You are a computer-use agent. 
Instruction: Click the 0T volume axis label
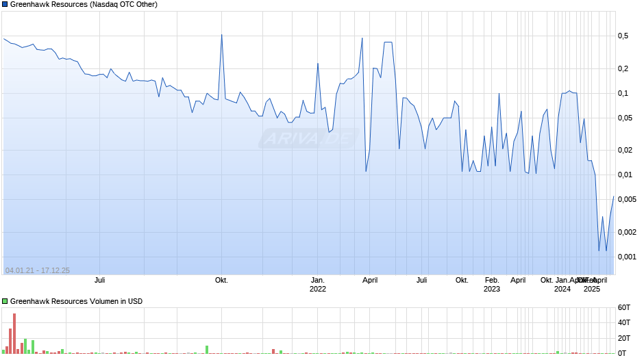click(622, 353)
